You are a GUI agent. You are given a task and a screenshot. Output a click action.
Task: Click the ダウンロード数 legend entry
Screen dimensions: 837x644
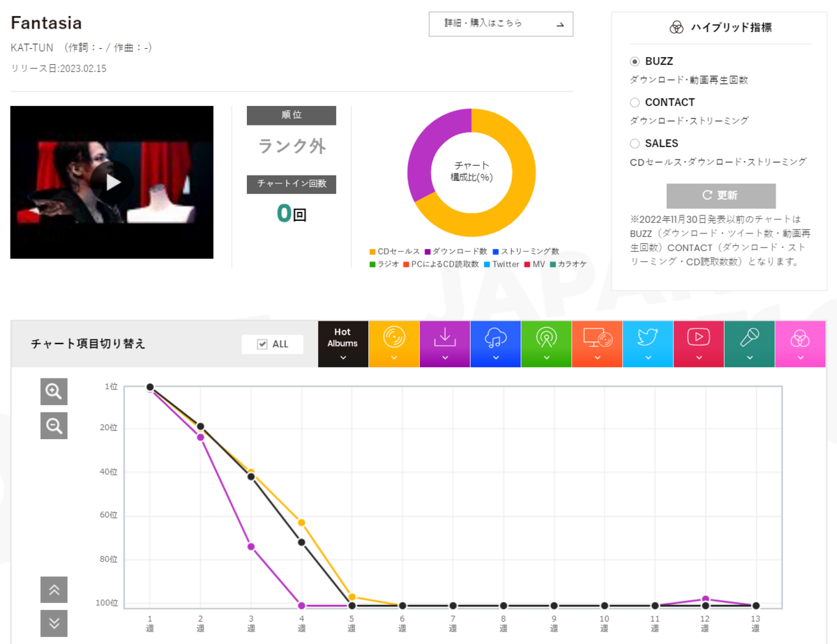coord(455,252)
